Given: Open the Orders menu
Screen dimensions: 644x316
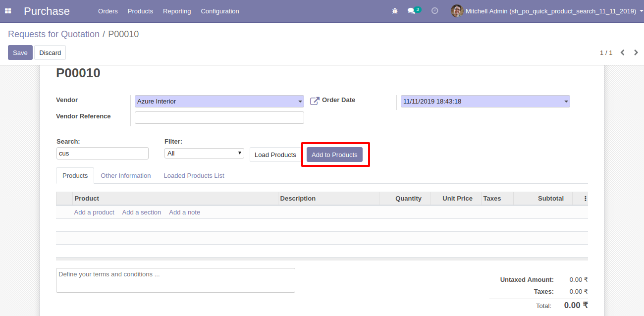Looking at the screenshot, I should (108, 11).
